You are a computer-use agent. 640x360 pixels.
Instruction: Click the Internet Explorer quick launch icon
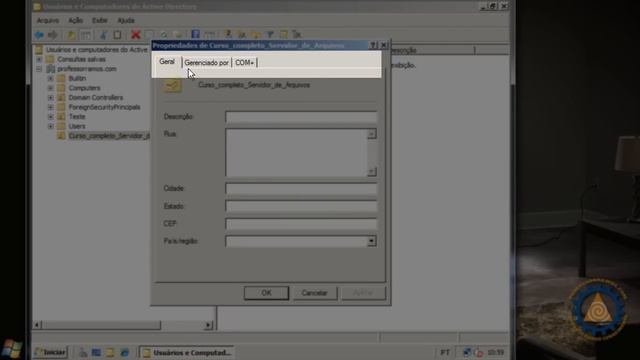click(x=124, y=352)
